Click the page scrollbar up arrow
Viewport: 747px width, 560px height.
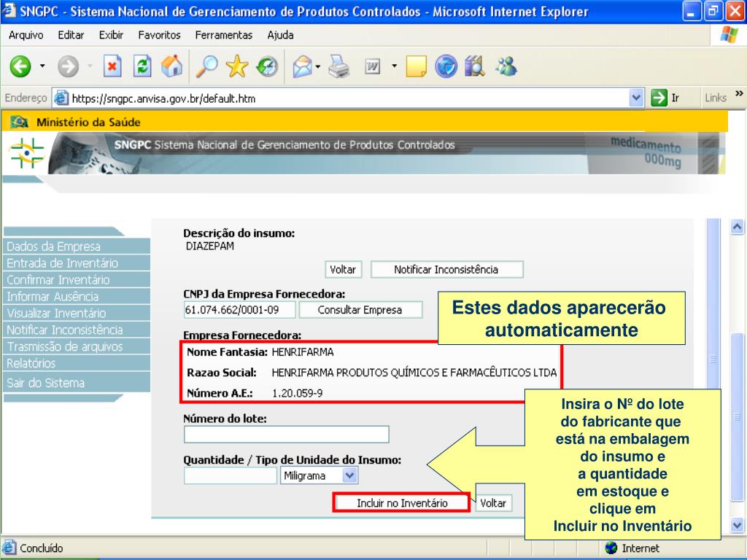(737, 227)
